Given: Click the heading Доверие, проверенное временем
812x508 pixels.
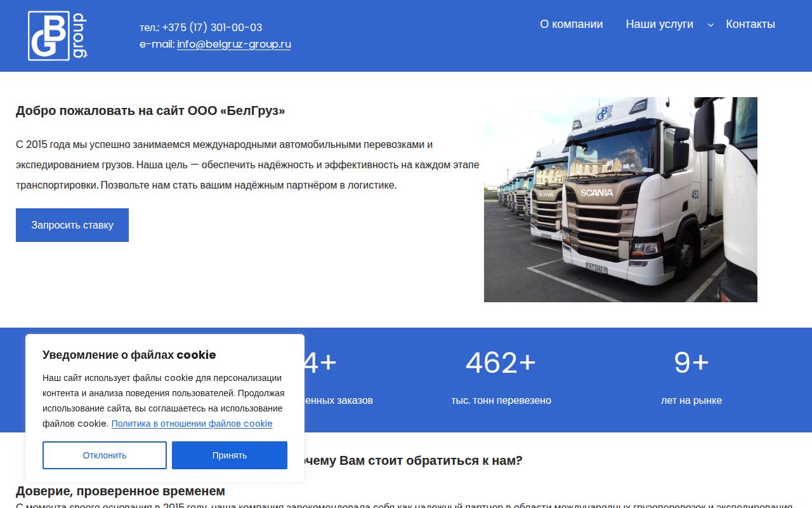Looking at the screenshot, I should click(x=121, y=491).
